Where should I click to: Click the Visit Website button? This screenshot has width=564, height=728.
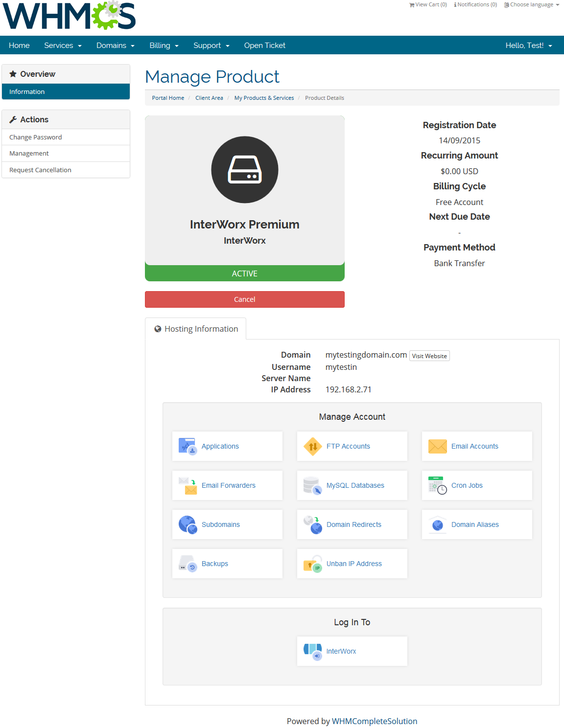click(429, 356)
